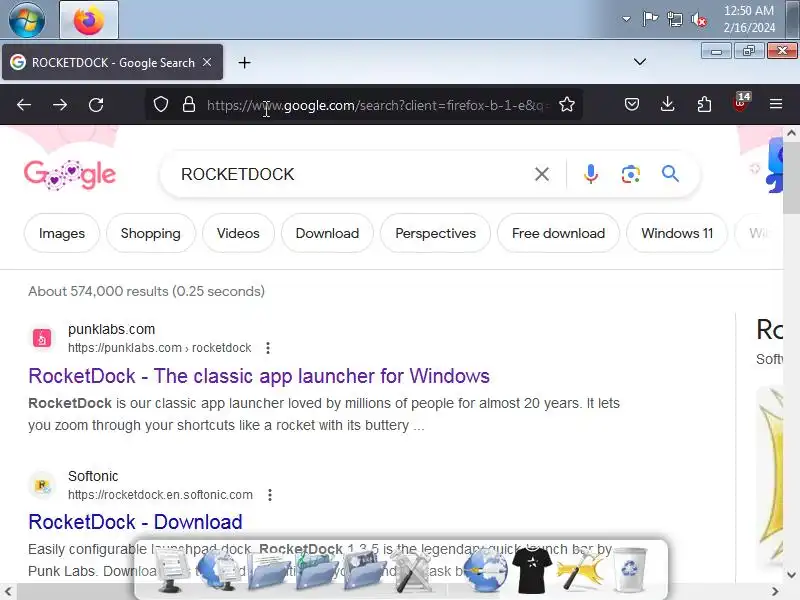Open RocketDock classic app launcher result
Viewport: 800px width, 600px height.
tap(259, 376)
